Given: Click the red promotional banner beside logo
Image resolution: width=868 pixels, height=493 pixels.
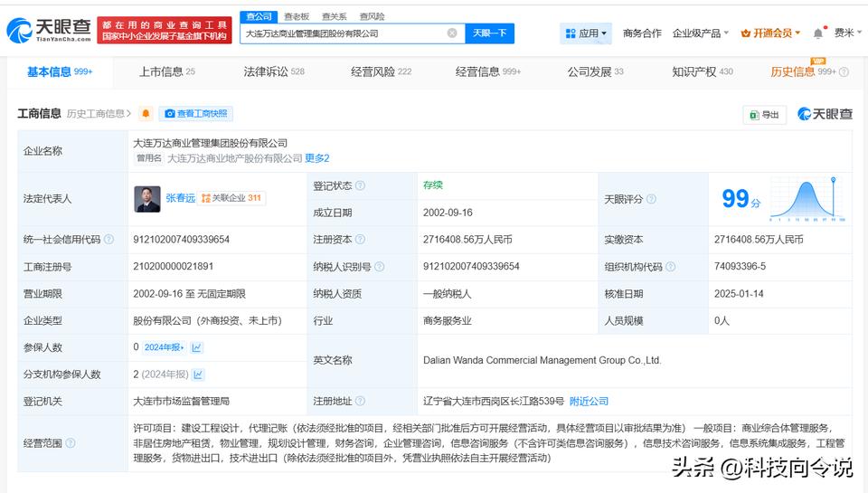Looking at the screenshot, I should pos(165,31).
